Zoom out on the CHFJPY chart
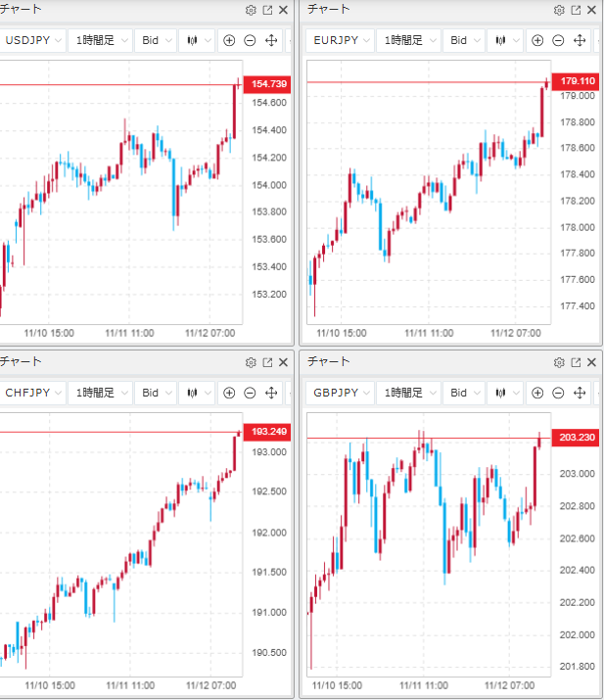The width and height of the screenshot is (604, 700). click(x=251, y=393)
